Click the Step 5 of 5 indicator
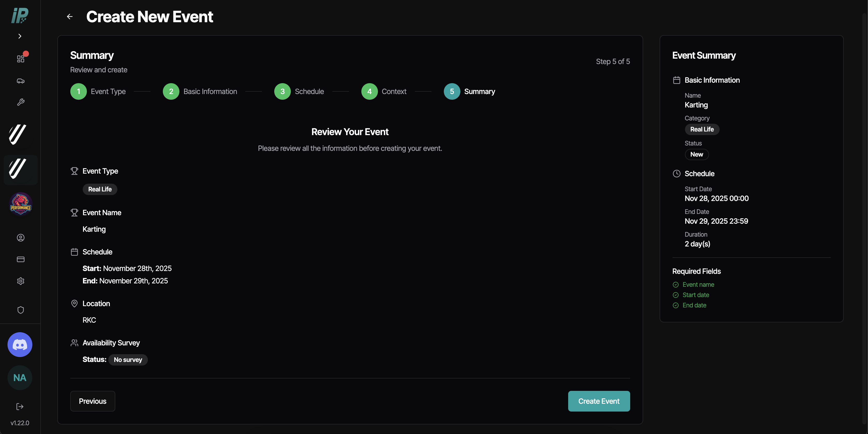The image size is (868, 434). click(x=613, y=62)
